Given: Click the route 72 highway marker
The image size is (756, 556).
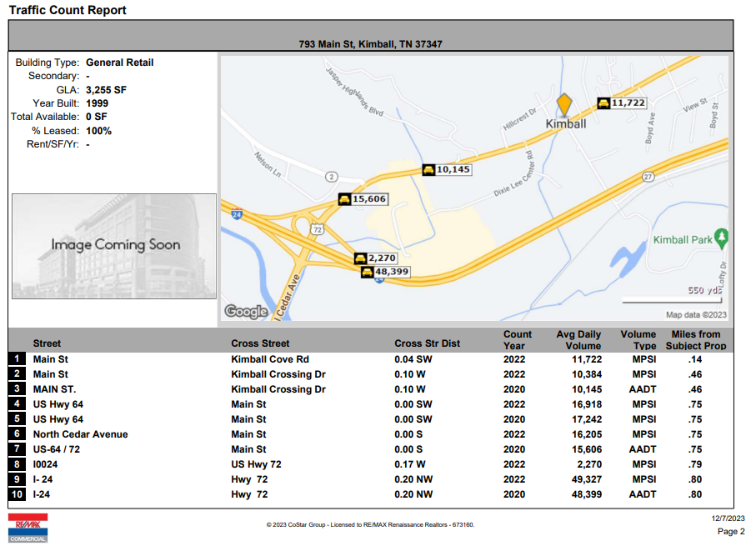Looking at the screenshot, I should point(317,229).
